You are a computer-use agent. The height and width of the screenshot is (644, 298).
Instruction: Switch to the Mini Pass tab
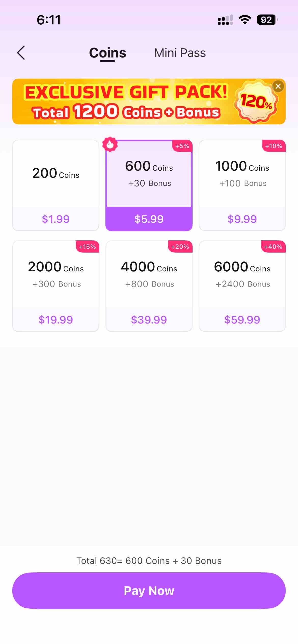pos(180,53)
